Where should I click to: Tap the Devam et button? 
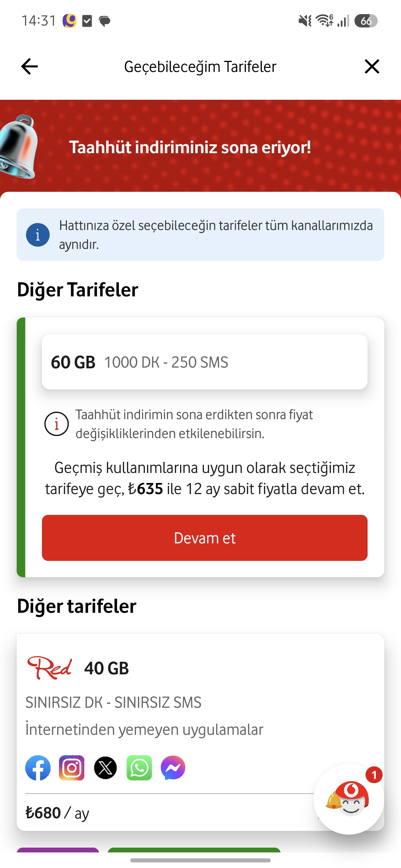(205, 538)
